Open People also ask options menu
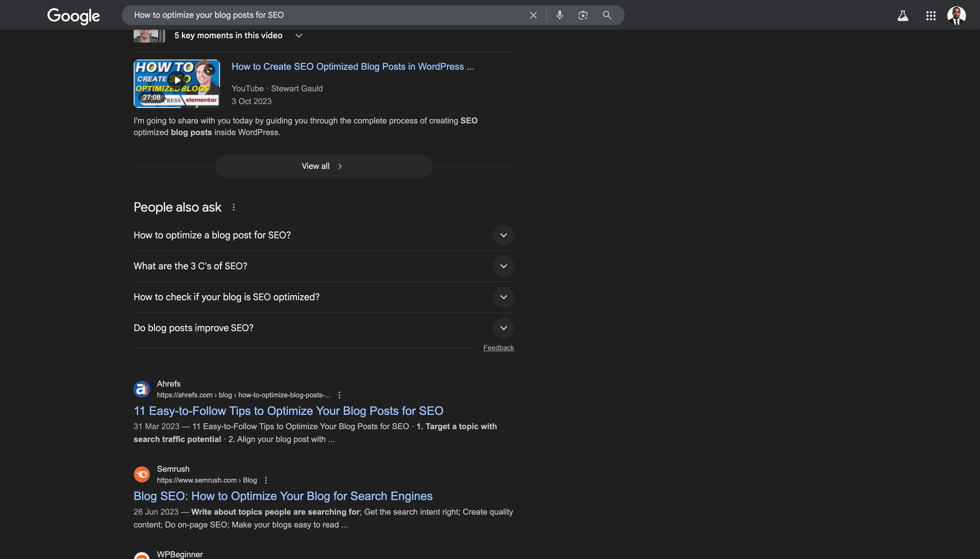Viewport: 980px width, 559px height. 233,207
